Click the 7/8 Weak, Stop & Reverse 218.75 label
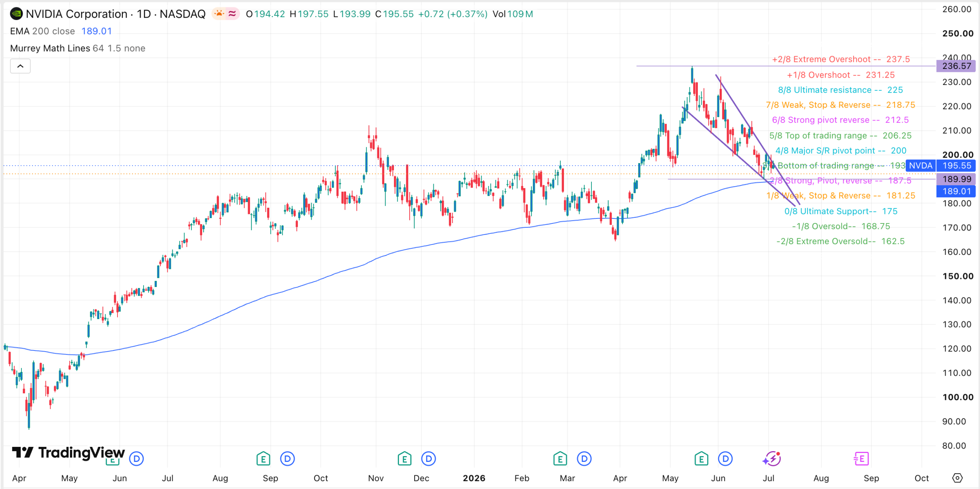 pos(841,105)
